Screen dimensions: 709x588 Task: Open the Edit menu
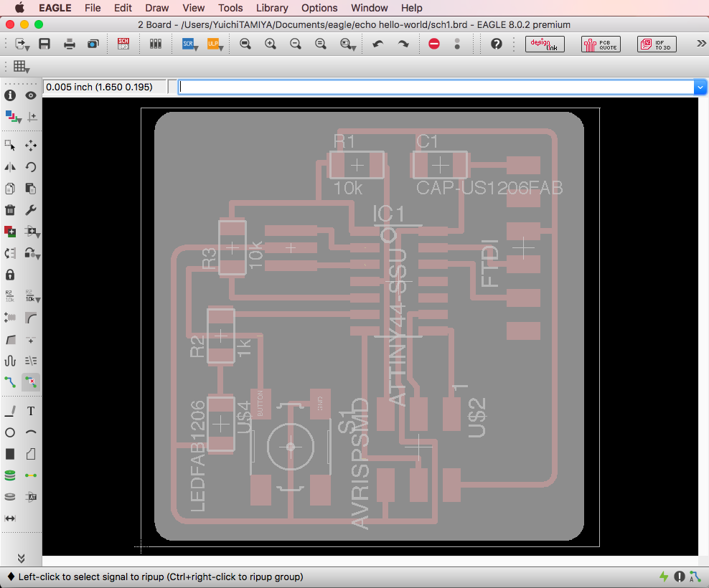(x=123, y=8)
